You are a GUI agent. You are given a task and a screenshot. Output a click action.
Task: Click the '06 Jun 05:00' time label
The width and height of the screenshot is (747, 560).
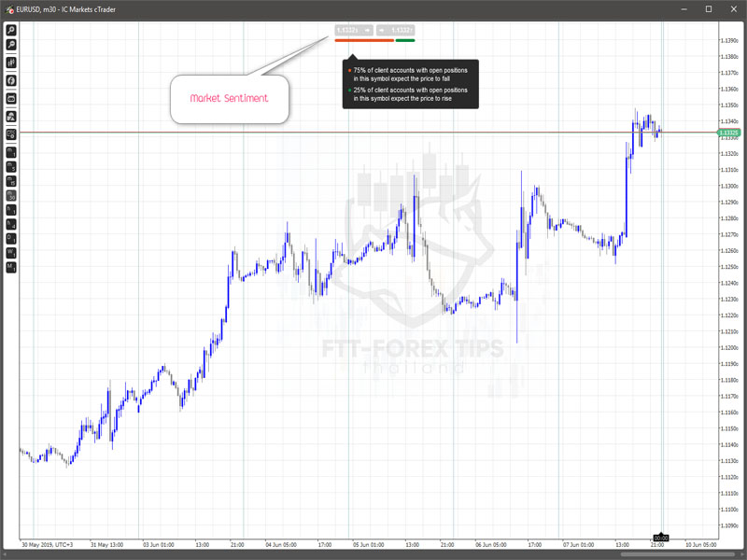491,544
